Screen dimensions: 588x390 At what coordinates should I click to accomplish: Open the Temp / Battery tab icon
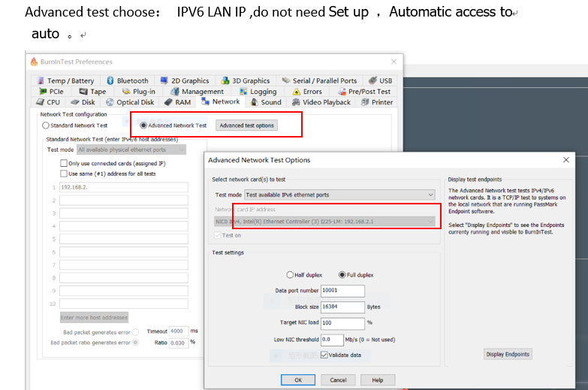tap(41, 80)
